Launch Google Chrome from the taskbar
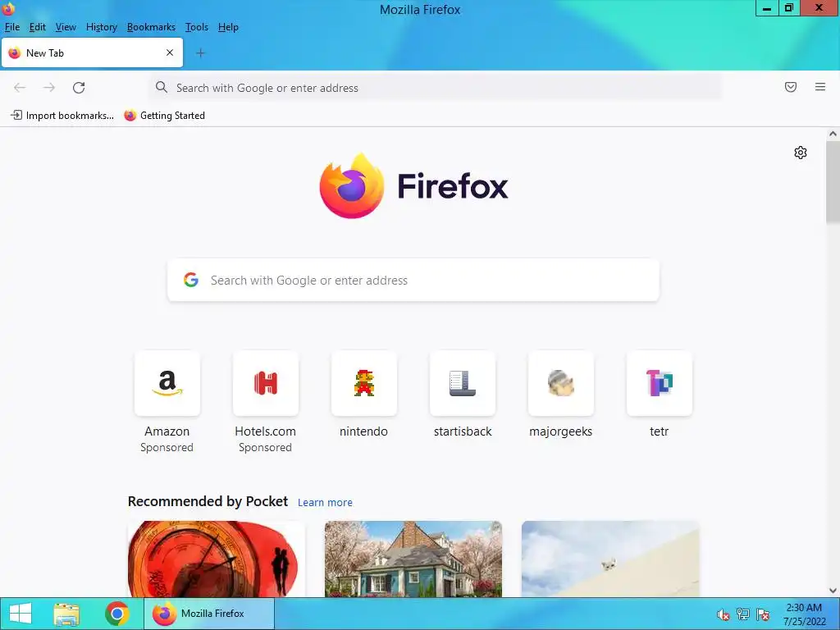This screenshot has width=840, height=630. 116,614
